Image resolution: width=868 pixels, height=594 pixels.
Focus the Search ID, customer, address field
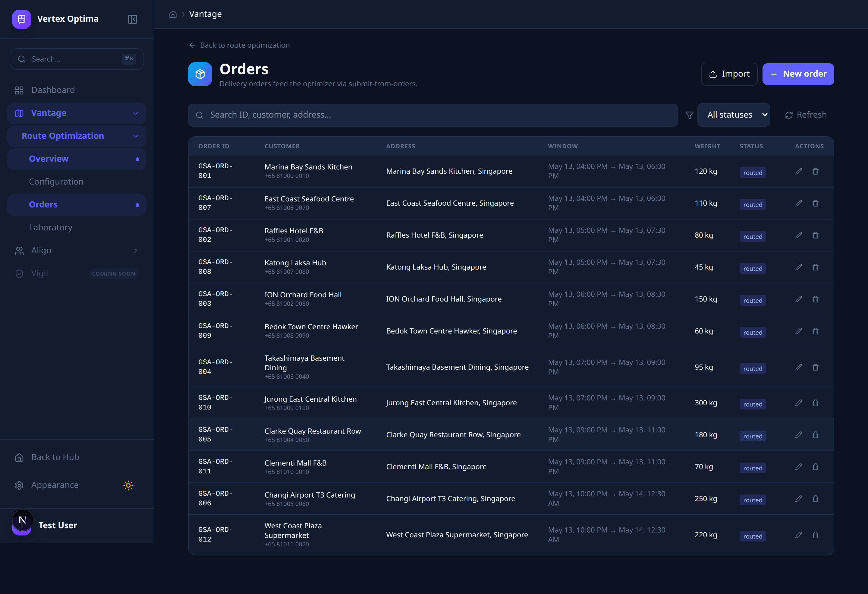pos(433,115)
